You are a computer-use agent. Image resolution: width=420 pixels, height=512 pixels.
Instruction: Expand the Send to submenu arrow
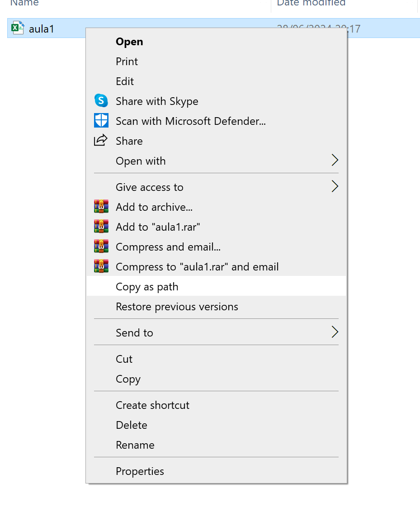335,332
